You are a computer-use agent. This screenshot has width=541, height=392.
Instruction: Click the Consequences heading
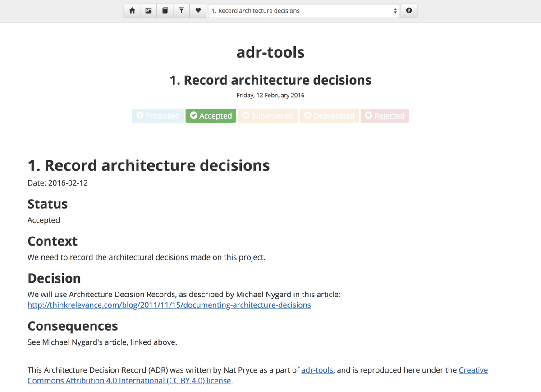(73, 326)
